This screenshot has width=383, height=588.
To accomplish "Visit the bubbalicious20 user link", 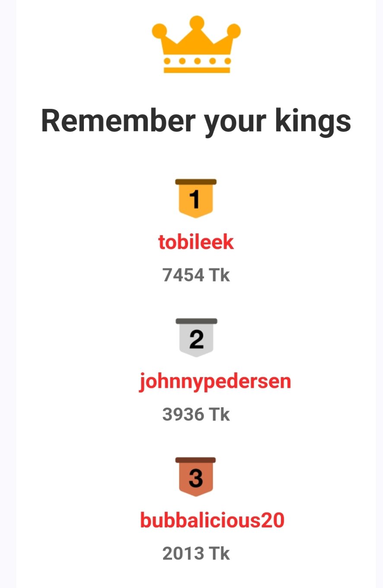I will (x=212, y=520).
